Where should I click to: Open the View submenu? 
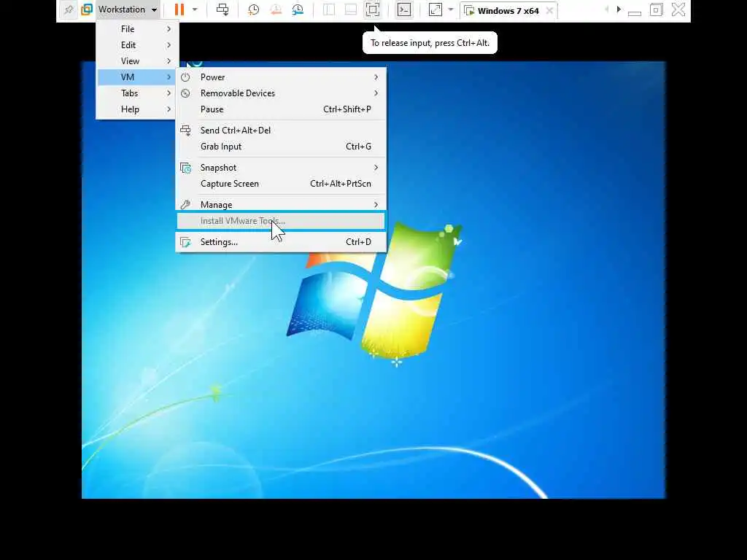(x=137, y=61)
